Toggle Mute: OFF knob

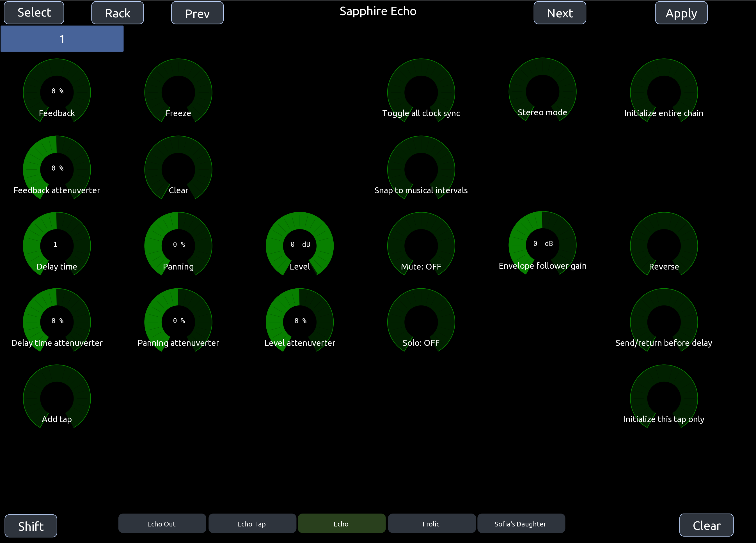[421, 245]
